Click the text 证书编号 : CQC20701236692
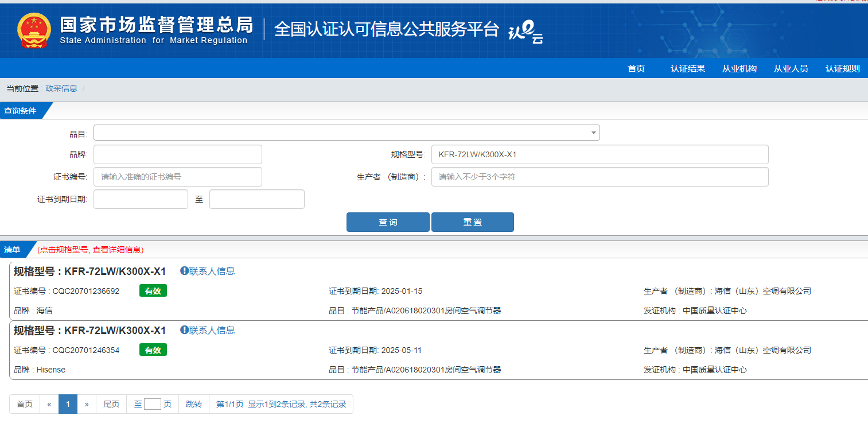Image resolution: width=868 pixels, height=423 pixels. (x=67, y=291)
